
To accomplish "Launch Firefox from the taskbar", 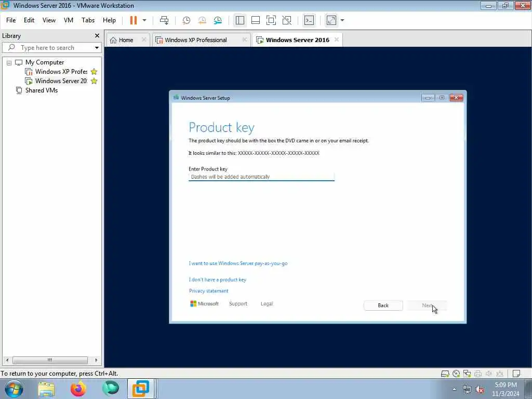I will pos(78,389).
